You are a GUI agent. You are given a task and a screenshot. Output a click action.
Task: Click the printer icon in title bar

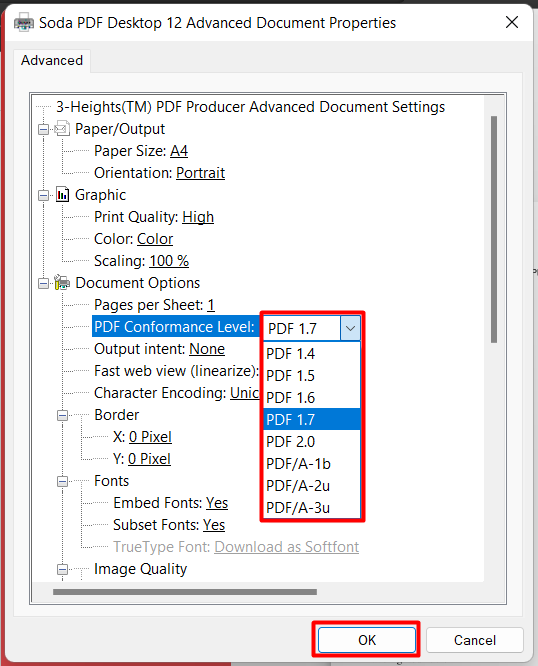pyautogui.click(x=24, y=22)
